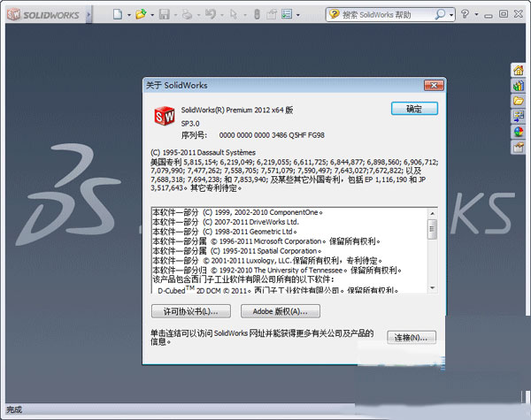This screenshot has width=531, height=420.
Task: Click the Undo arrow icon
Action: point(211,14)
